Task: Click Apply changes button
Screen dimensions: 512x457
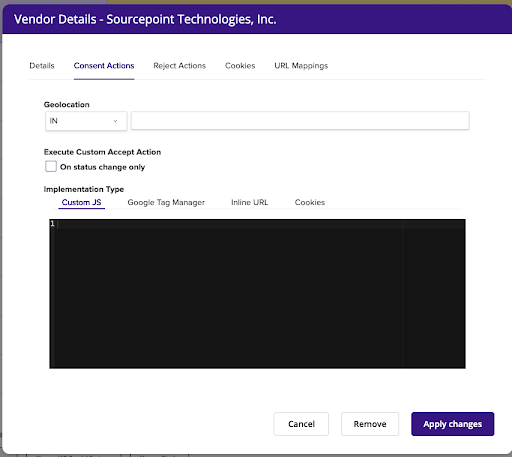Action: tap(453, 424)
